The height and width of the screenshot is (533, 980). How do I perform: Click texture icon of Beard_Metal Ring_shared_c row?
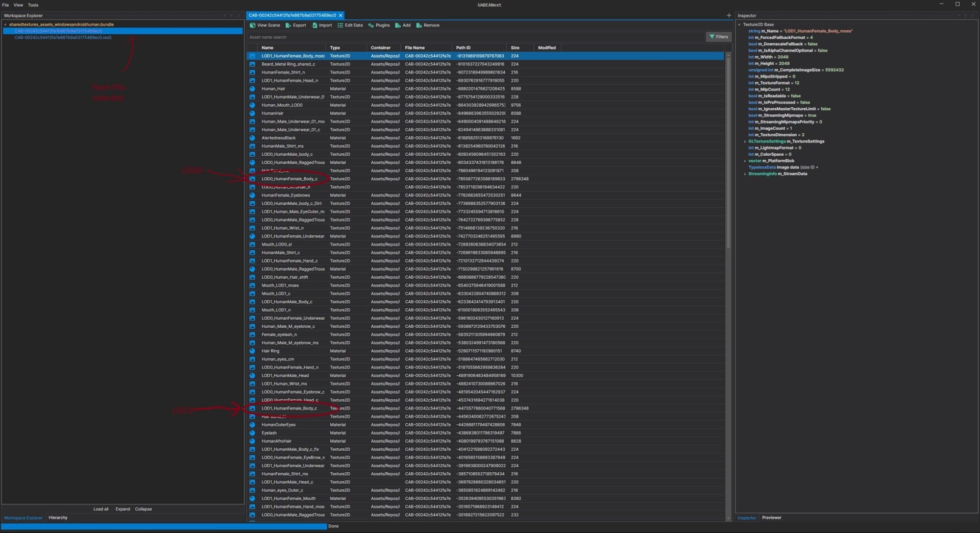click(x=252, y=64)
